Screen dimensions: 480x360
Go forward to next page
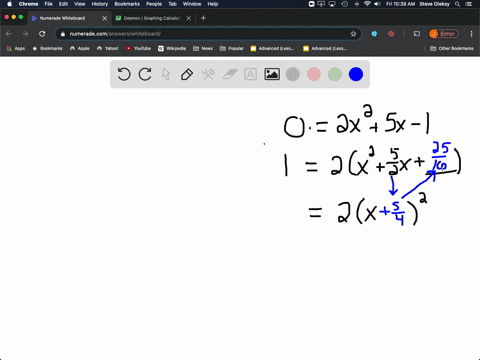[25, 34]
